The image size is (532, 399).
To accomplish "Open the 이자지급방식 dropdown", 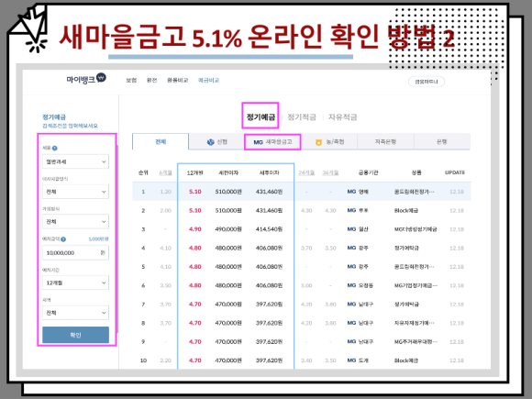I will [75, 192].
